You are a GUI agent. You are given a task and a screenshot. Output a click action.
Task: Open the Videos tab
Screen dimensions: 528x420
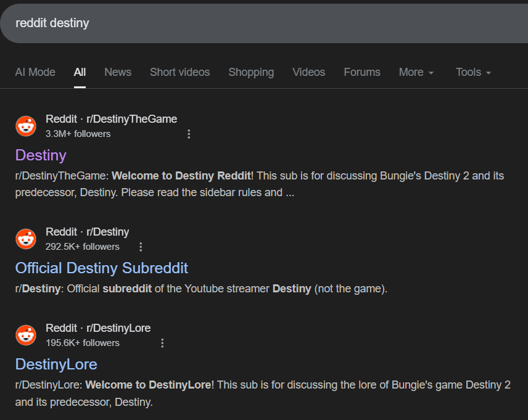tap(309, 72)
